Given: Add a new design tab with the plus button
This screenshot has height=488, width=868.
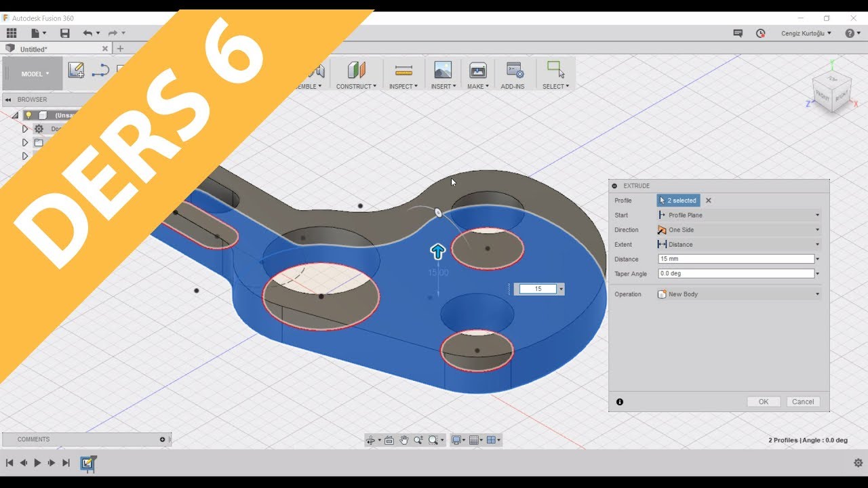Looking at the screenshot, I should click(120, 49).
